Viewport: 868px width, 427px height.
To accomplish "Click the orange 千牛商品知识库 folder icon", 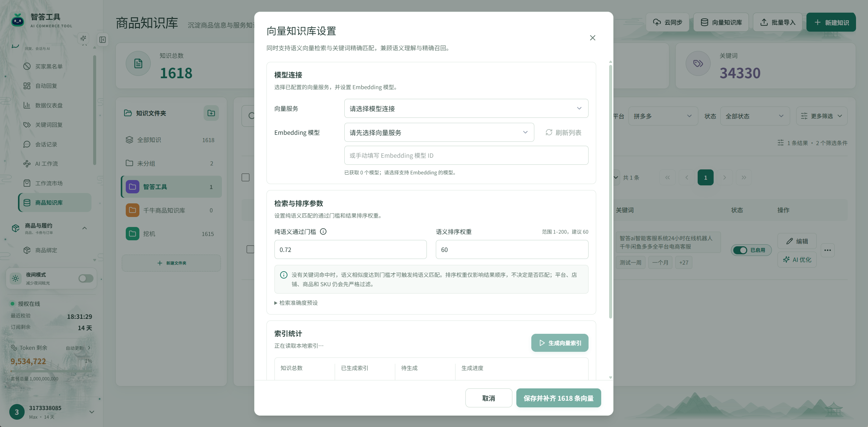I will click(132, 210).
